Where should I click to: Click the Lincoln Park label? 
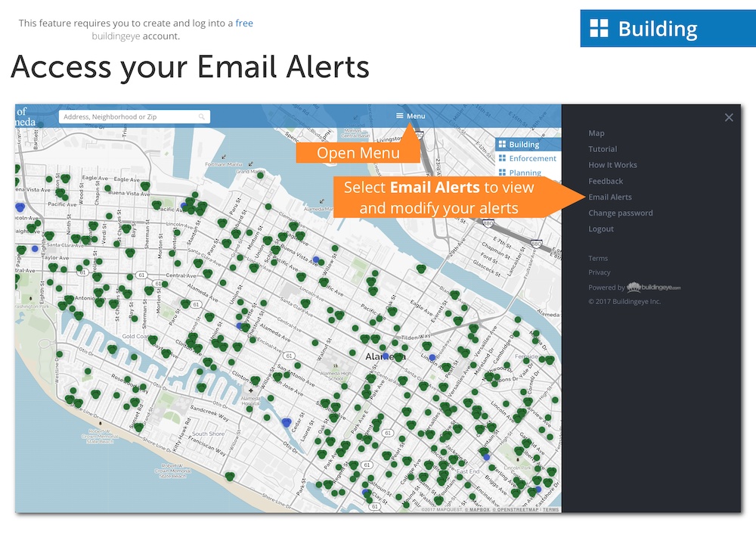pyautogui.click(x=517, y=468)
